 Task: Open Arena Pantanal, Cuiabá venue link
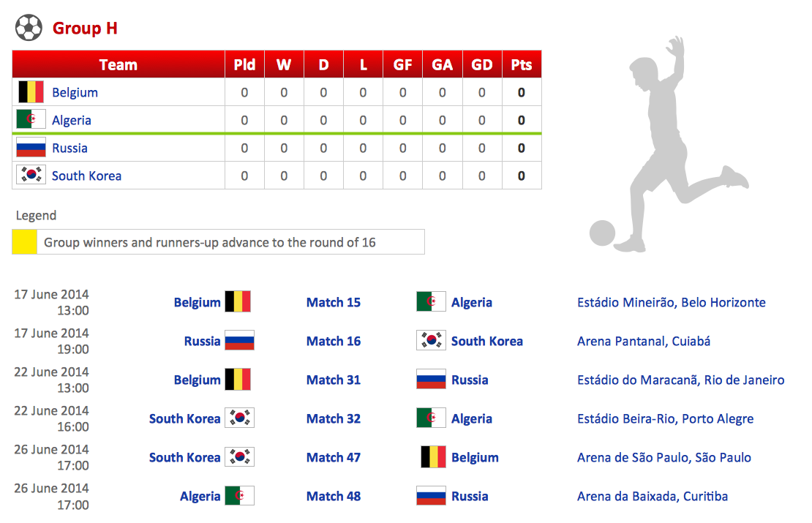click(643, 341)
